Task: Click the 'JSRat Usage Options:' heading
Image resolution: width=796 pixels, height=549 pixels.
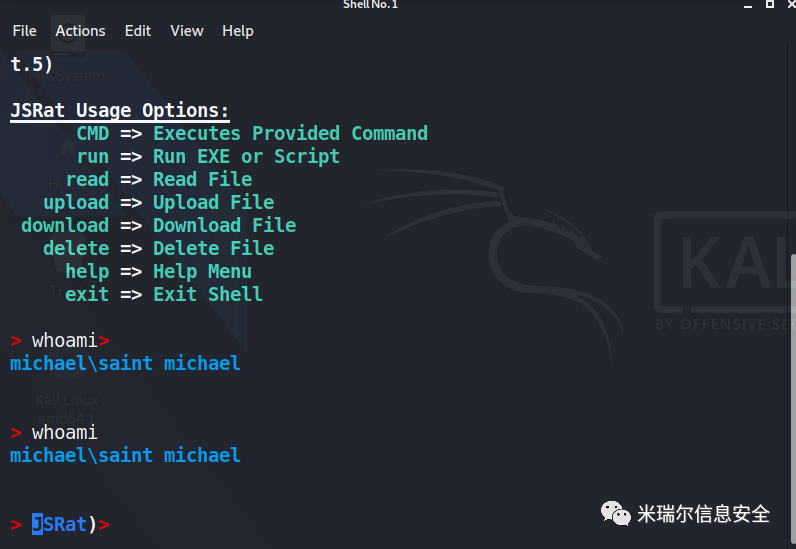Action: [x=120, y=111]
